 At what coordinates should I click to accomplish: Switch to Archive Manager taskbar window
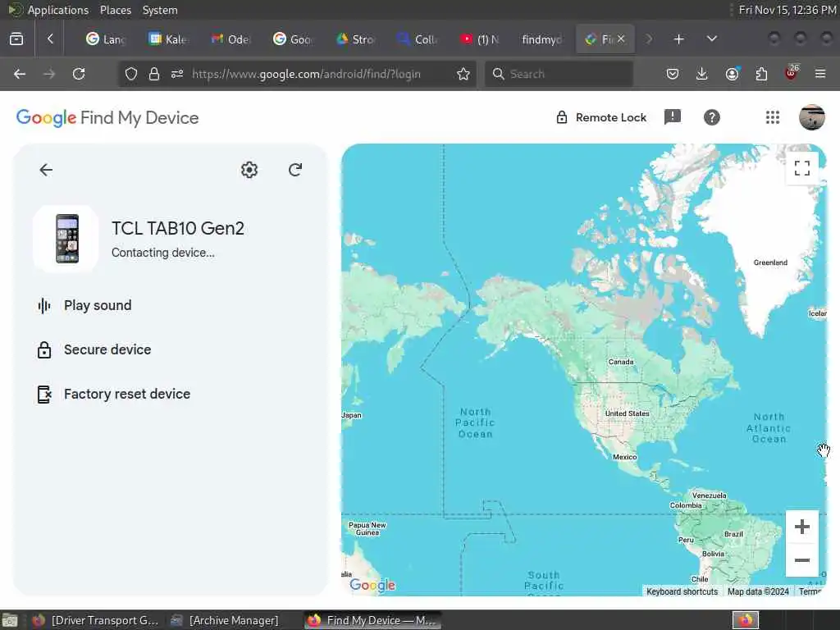point(225,620)
